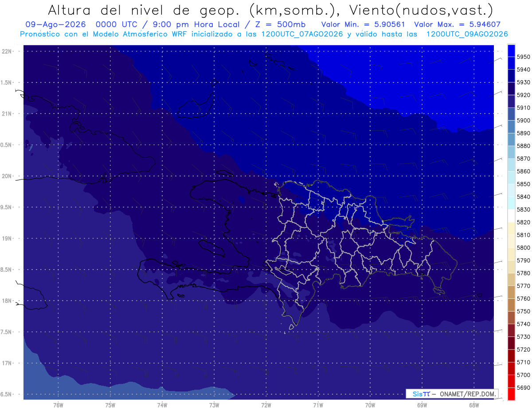Click the '73W' longitude label
The image size is (532, 411).
tap(214, 405)
